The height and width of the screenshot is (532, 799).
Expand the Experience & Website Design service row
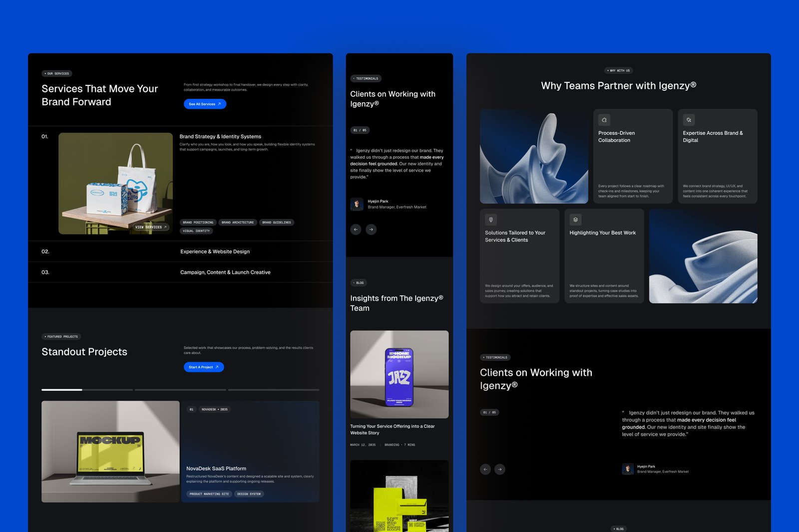pos(216,252)
